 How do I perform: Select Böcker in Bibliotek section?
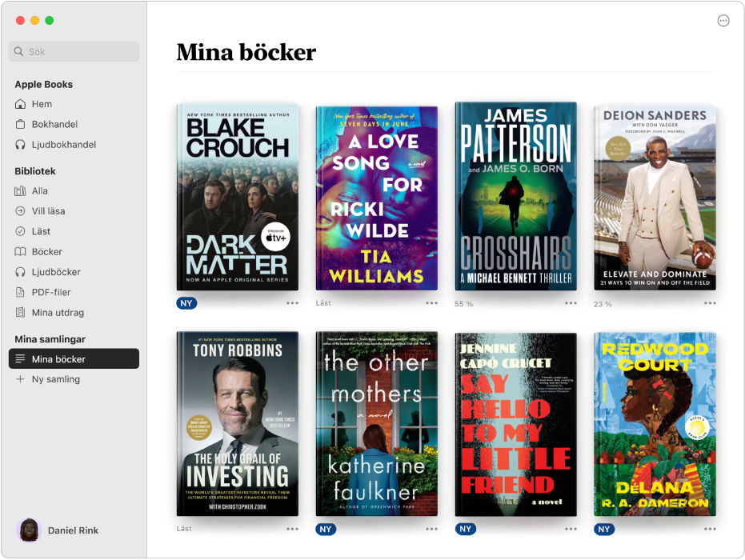tap(74, 252)
